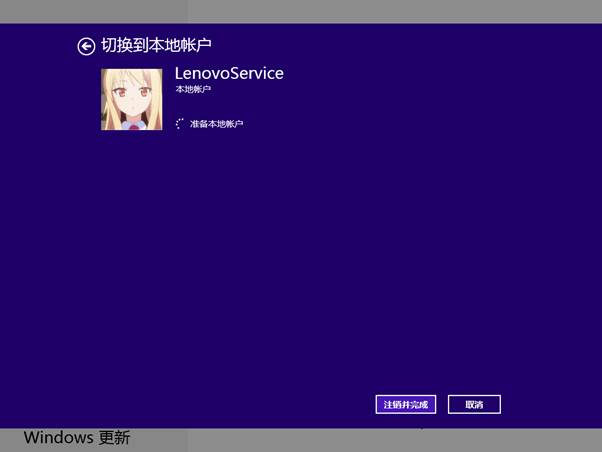Go back using the circled arrow icon
The image size is (602, 452).
point(86,46)
